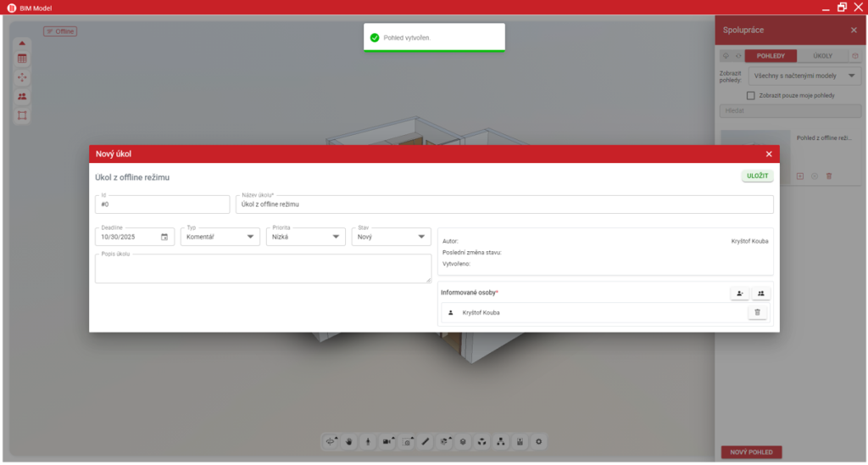The height and width of the screenshot is (465, 868).
Task: Select the measure ruler tool
Action: tap(426, 441)
